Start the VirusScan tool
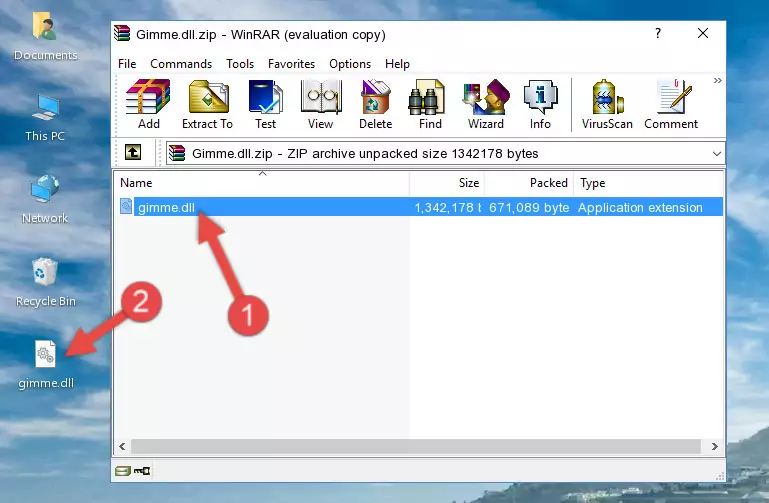Viewport: 769px width, 503px height. tap(607, 104)
